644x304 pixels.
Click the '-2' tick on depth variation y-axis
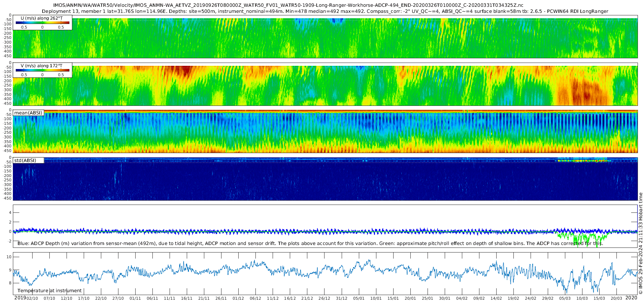click(x=9, y=241)
